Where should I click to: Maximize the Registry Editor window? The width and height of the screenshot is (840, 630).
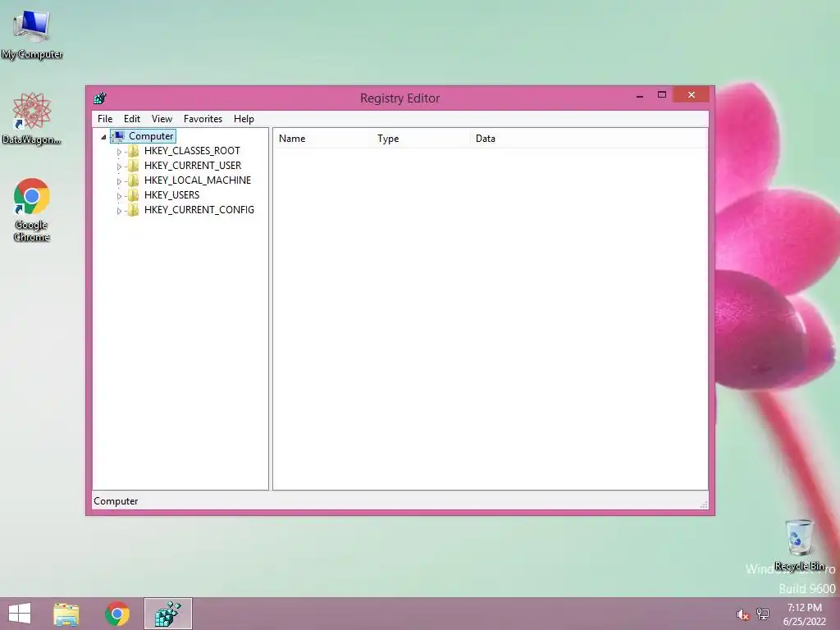click(x=662, y=95)
